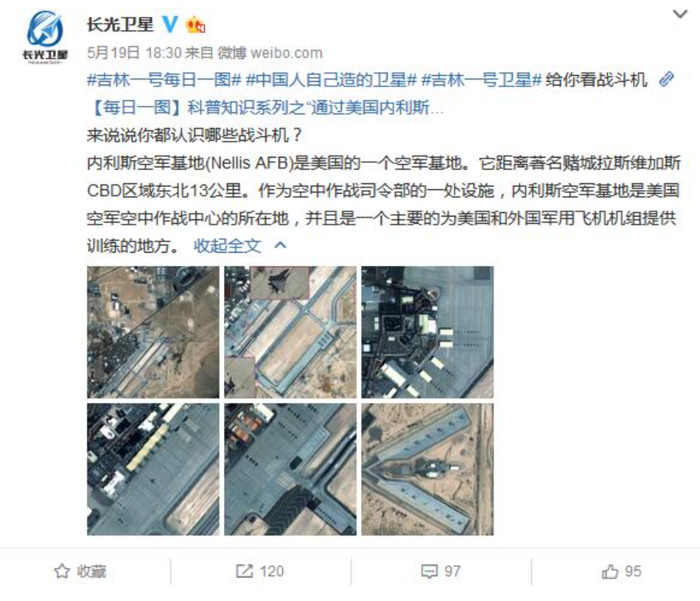Open the 长光卫星 account name
Screen dimensions: 700x601
click(x=120, y=24)
